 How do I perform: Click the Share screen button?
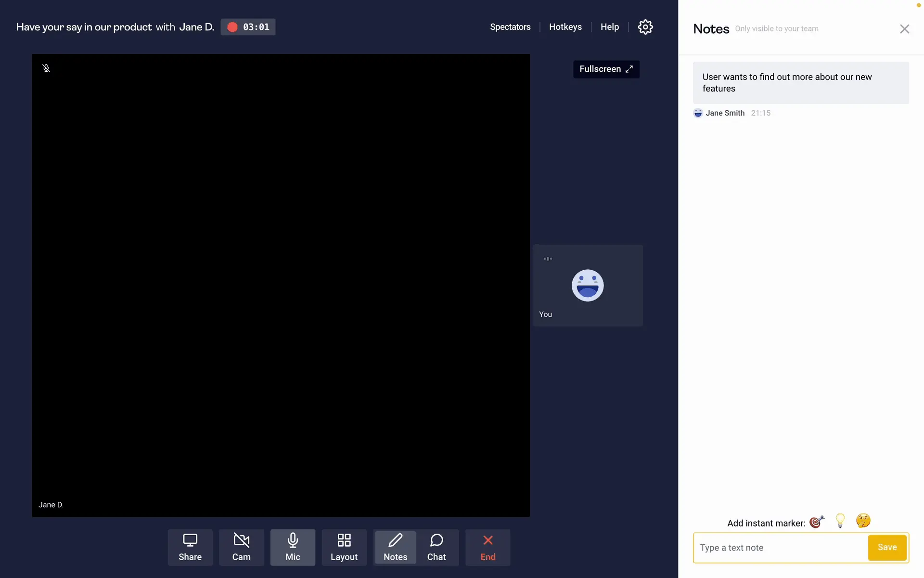coord(190,547)
